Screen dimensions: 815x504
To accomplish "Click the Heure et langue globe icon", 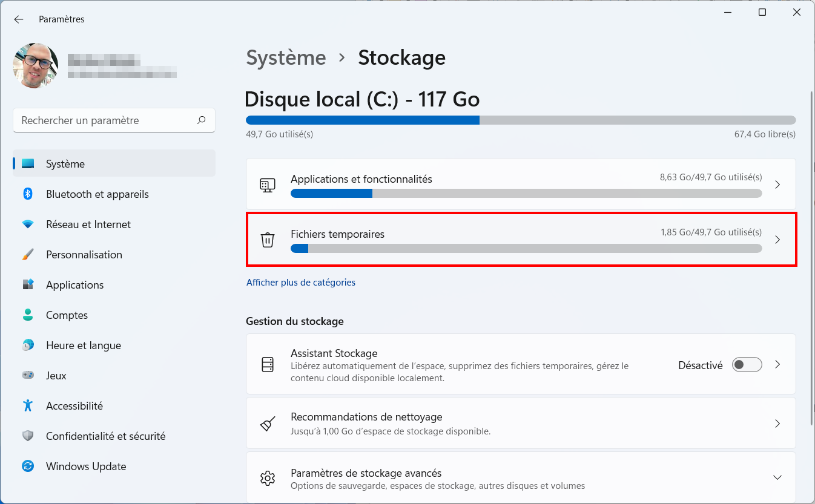I will tap(28, 345).
